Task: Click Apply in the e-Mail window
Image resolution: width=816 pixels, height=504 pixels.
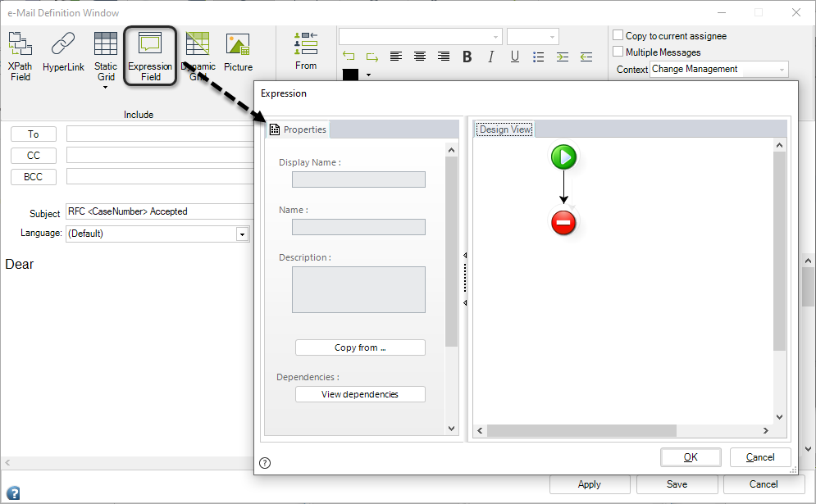Action: tap(590, 484)
